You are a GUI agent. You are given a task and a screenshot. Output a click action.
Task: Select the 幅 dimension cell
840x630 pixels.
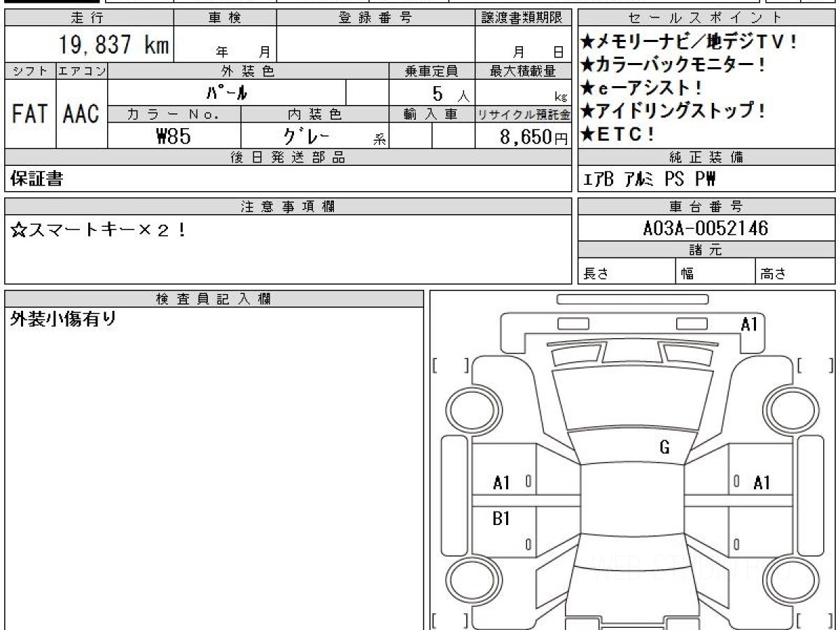[x=716, y=272]
